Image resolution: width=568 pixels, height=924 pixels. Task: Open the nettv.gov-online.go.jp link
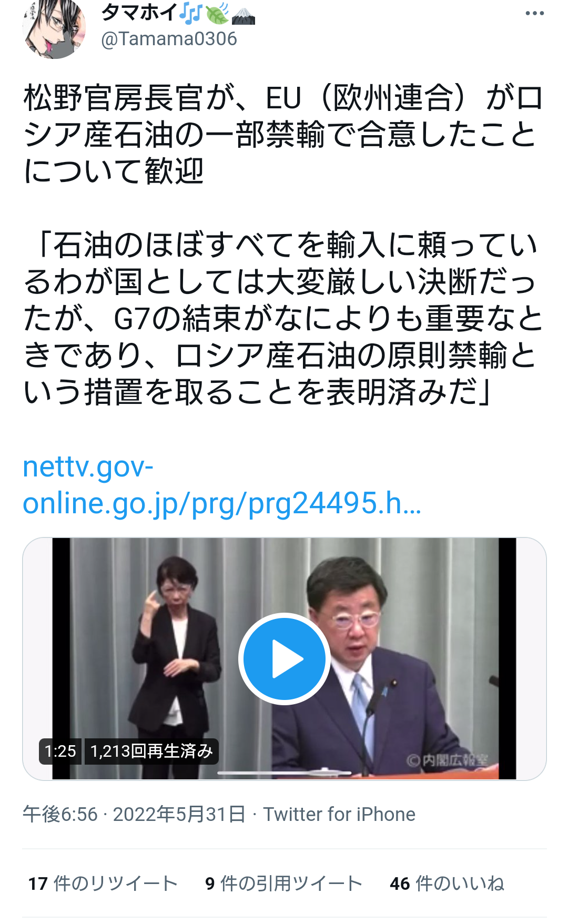(x=222, y=485)
